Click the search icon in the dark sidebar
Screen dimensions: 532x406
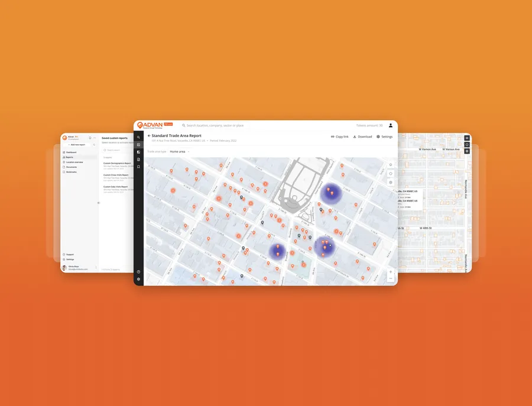point(138,137)
